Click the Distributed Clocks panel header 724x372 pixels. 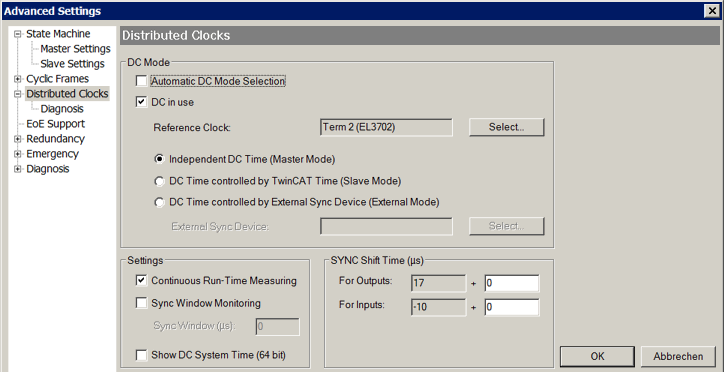click(420, 36)
